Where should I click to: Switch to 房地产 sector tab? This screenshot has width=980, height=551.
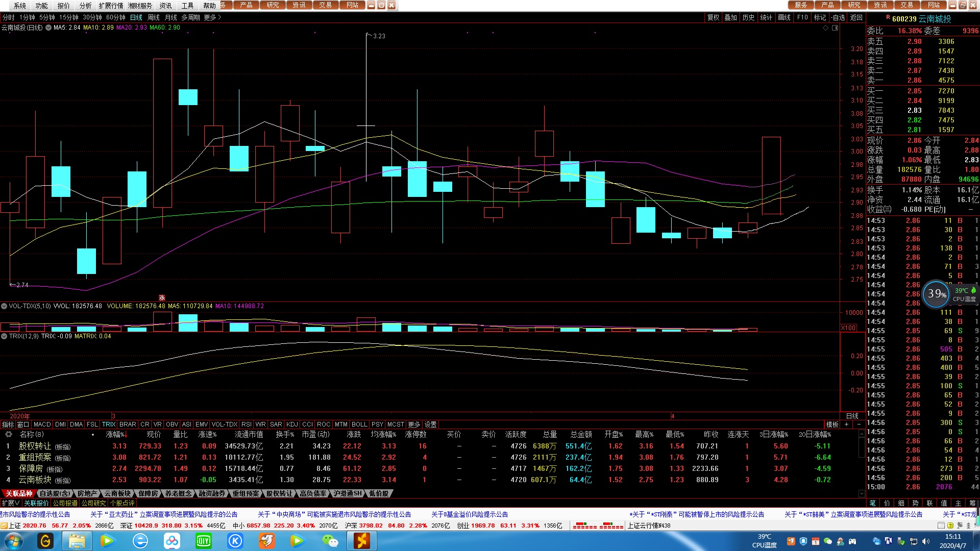(x=87, y=493)
